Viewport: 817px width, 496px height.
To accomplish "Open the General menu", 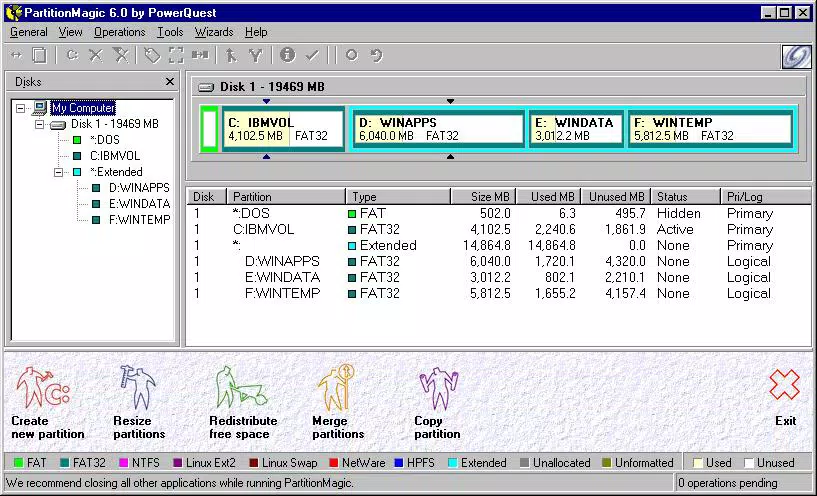I will 29,32.
